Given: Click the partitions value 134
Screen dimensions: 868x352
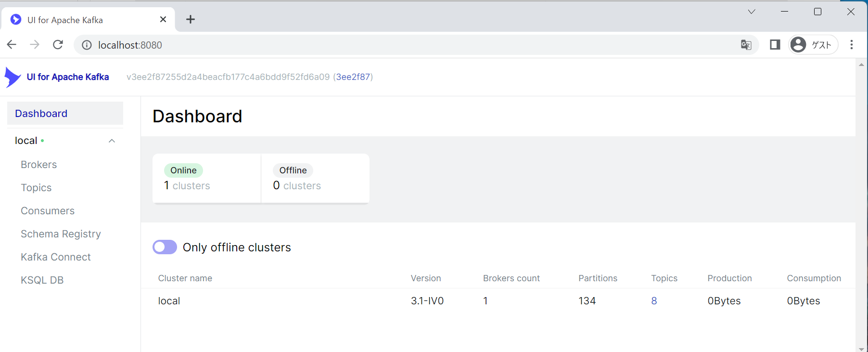Looking at the screenshot, I should pos(587,301).
